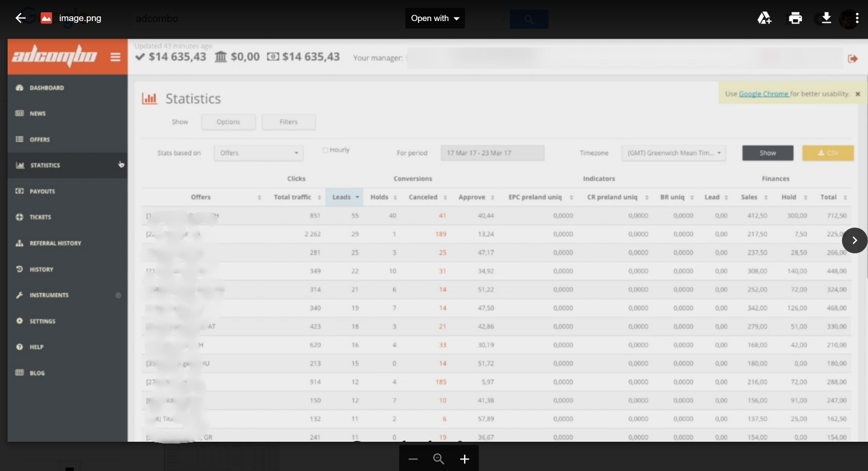Collapse the sidebar with the hamburger icon
The width and height of the screenshot is (868, 471).
point(116,57)
